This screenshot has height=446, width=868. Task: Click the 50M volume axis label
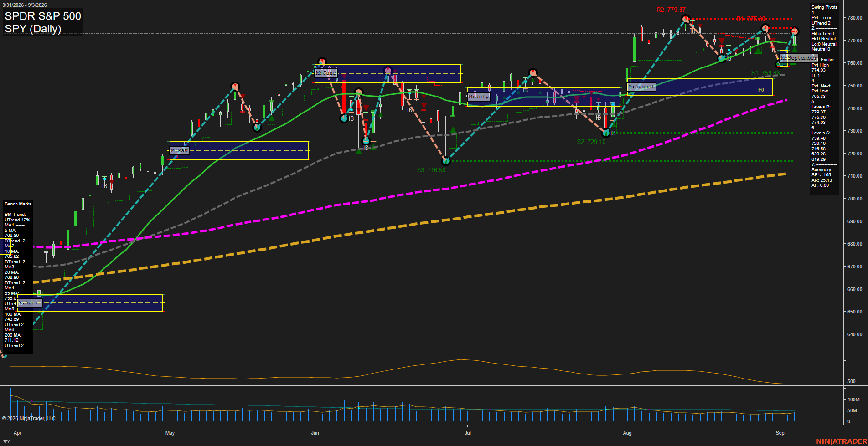(852, 410)
